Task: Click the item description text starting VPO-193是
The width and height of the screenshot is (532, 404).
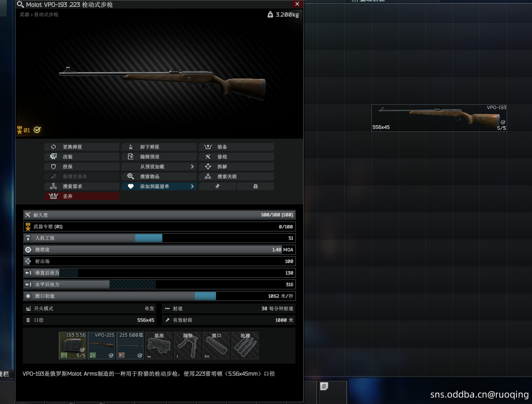Action: pyautogui.click(x=149, y=374)
